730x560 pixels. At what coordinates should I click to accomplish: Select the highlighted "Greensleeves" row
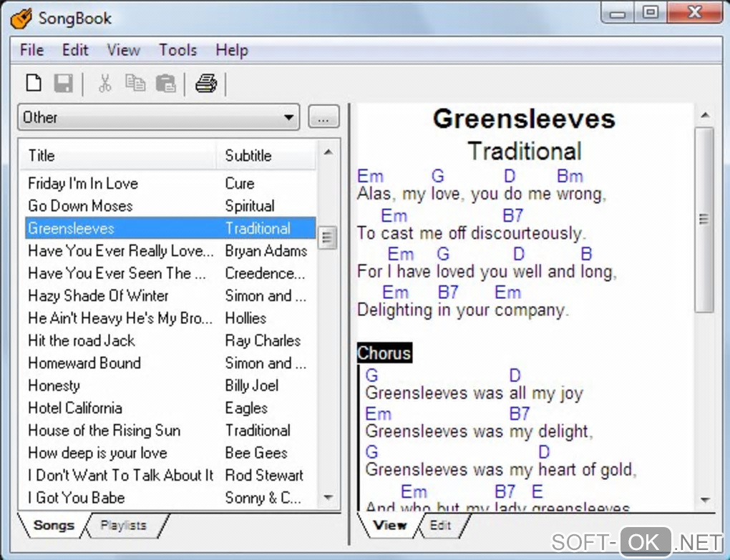coord(170,228)
